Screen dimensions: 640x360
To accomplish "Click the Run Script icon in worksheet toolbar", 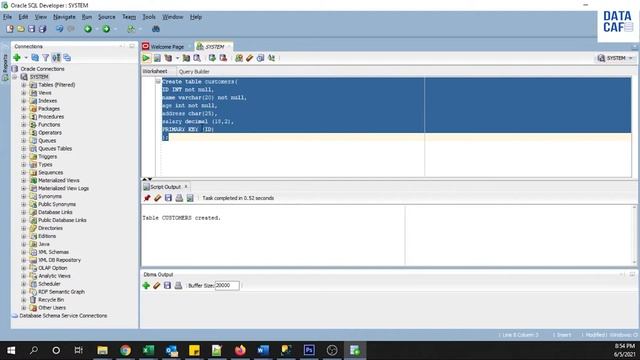I will tap(157, 58).
